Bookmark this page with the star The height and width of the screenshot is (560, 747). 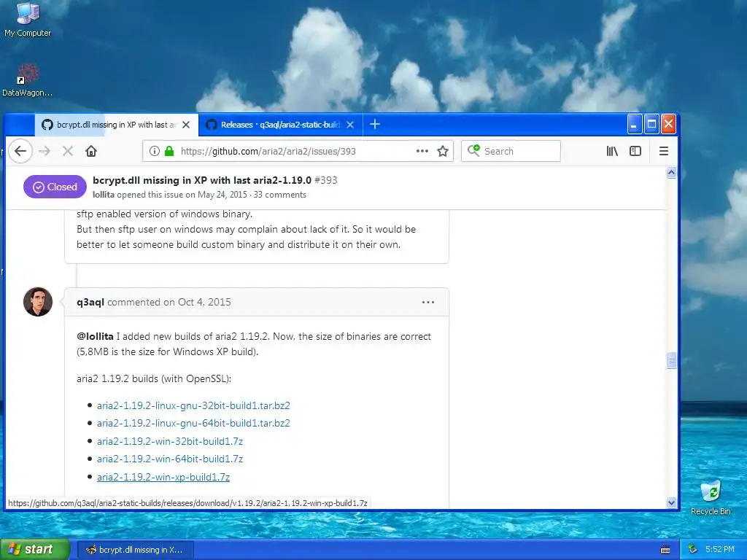coord(443,152)
